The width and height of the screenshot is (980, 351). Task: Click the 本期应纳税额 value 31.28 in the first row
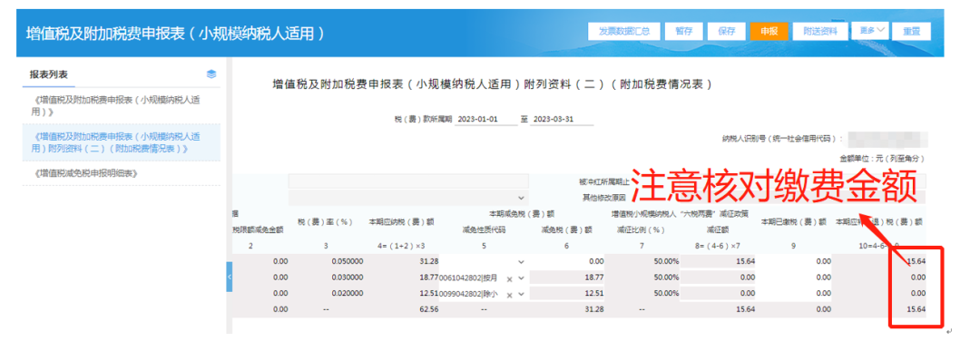click(428, 261)
